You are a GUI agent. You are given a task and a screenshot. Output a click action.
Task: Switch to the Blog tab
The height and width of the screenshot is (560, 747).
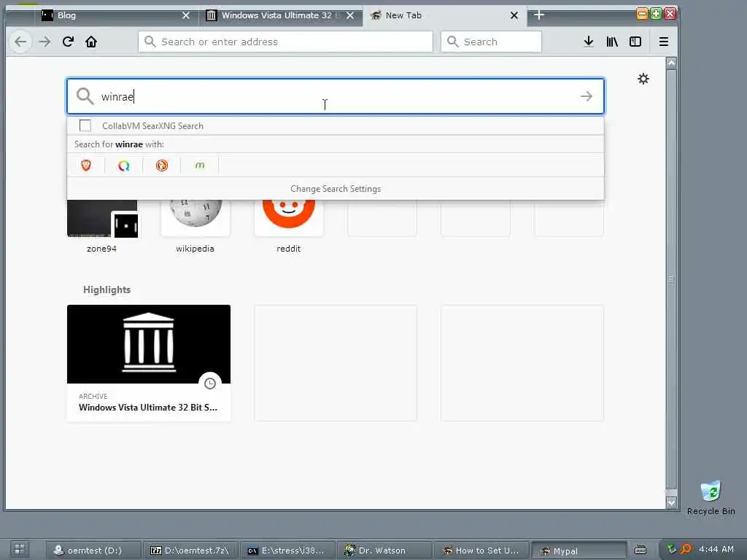click(115, 15)
